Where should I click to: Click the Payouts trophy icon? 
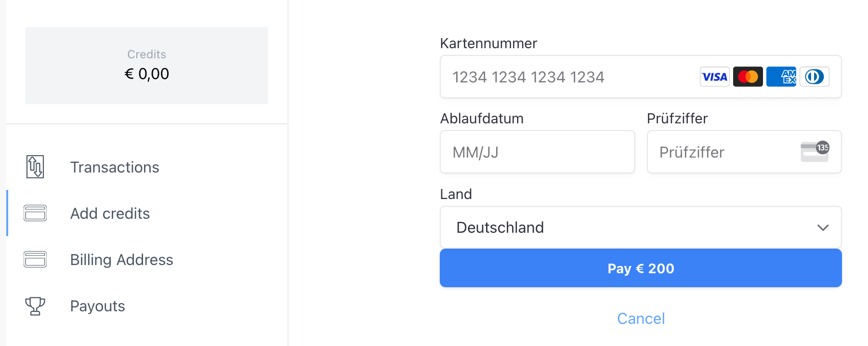[x=35, y=306]
